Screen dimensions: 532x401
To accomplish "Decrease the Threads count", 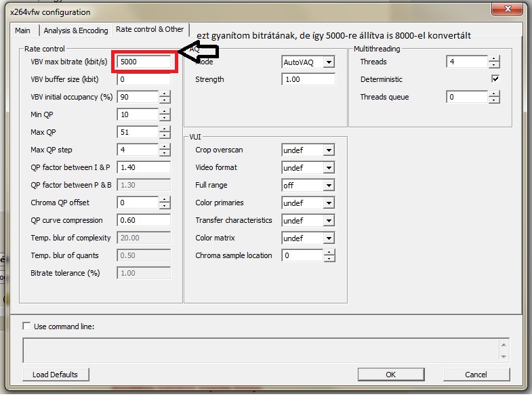I will click(494, 65).
